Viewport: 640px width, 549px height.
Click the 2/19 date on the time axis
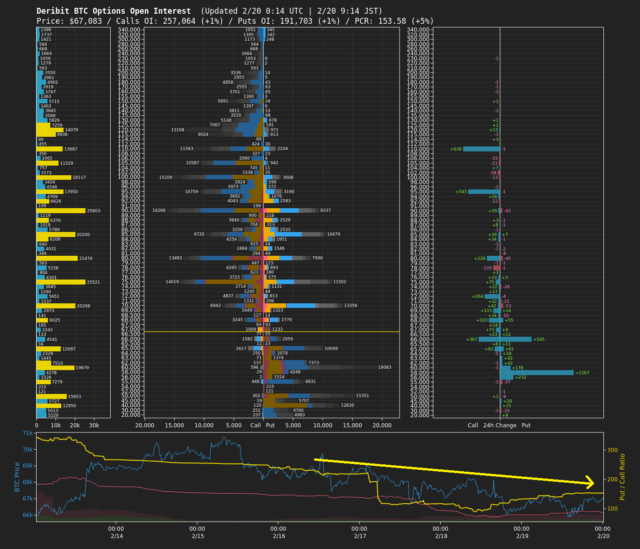(x=520, y=537)
